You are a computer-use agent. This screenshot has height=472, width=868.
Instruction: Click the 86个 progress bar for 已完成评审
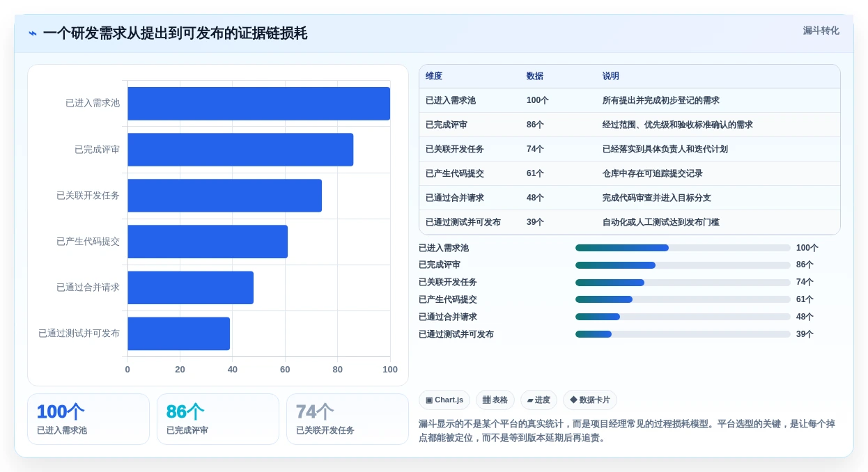click(683, 265)
